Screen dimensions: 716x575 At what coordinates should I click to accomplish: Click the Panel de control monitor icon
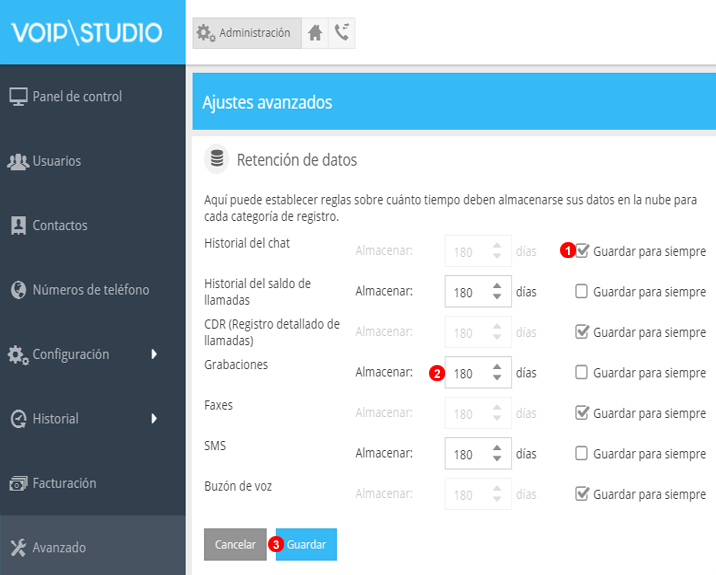tap(18, 97)
